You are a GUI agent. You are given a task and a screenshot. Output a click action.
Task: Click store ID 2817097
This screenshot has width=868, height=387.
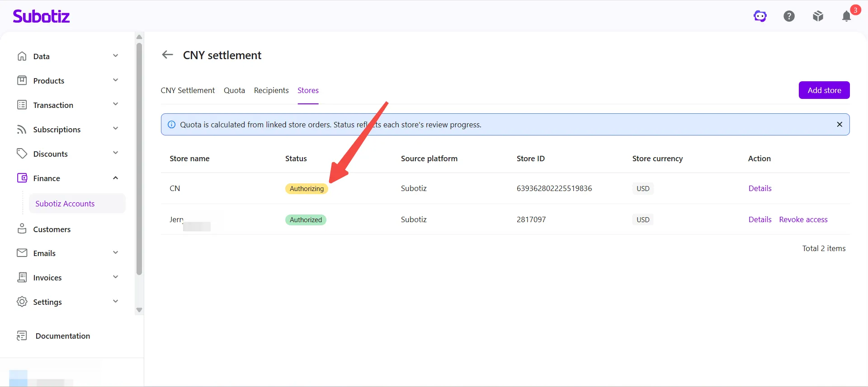(x=531, y=219)
